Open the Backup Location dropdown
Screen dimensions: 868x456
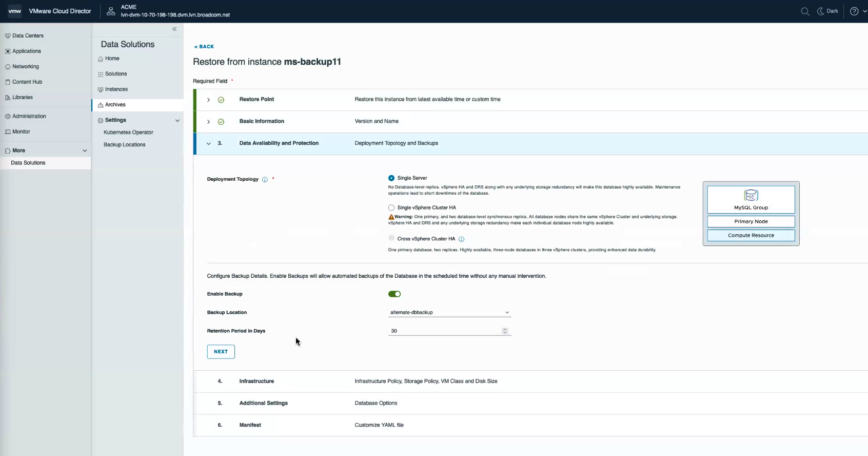pos(449,313)
